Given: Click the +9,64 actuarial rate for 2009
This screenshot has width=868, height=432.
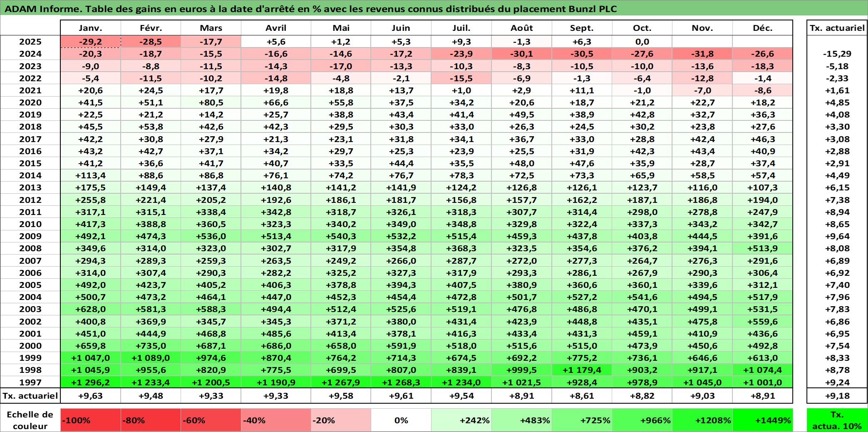Looking at the screenshot, I should [x=837, y=236].
